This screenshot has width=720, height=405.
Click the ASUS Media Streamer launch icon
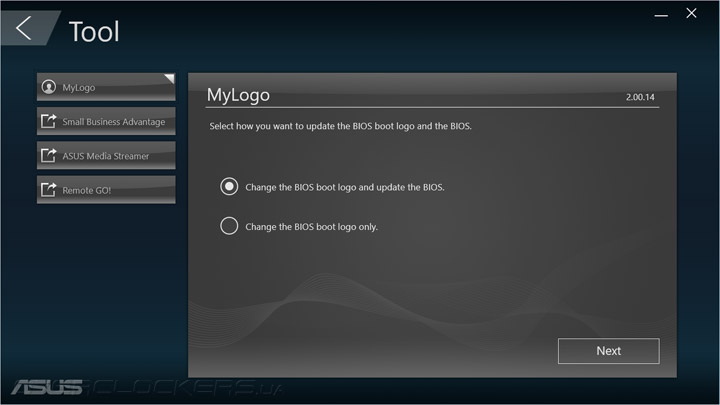click(x=49, y=156)
